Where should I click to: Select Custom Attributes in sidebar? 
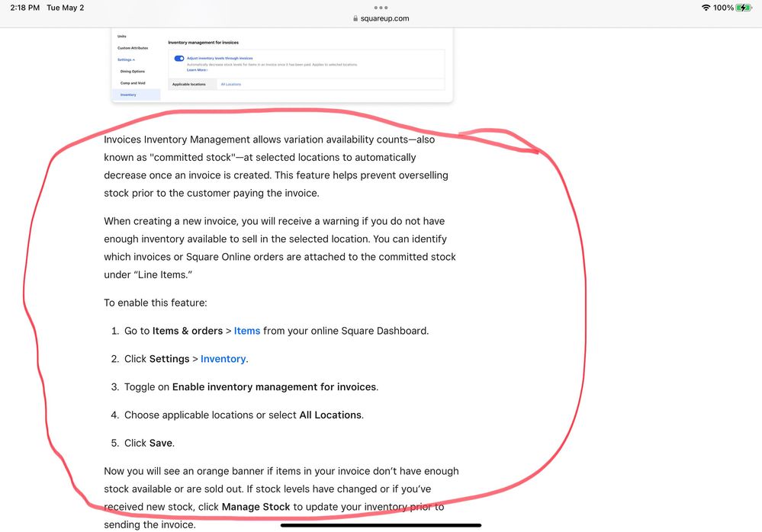133,48
